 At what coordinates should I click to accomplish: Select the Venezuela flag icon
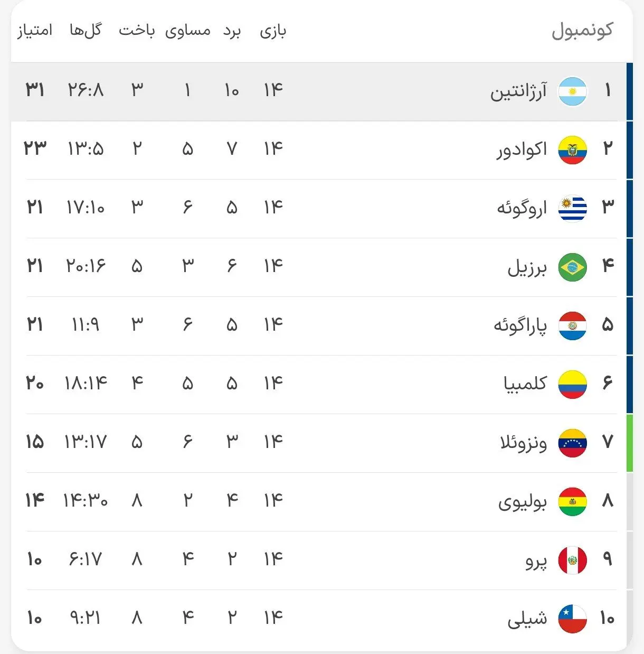572,444
